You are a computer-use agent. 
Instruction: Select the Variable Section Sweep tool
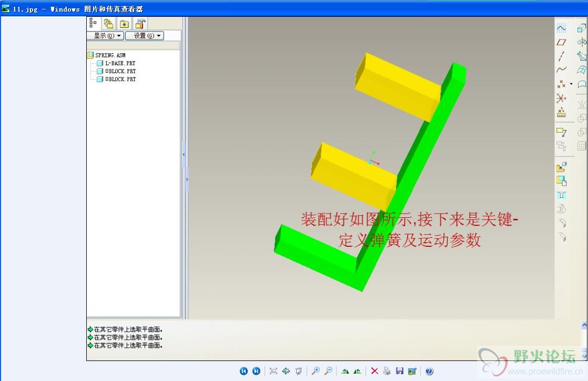(582, 56)
